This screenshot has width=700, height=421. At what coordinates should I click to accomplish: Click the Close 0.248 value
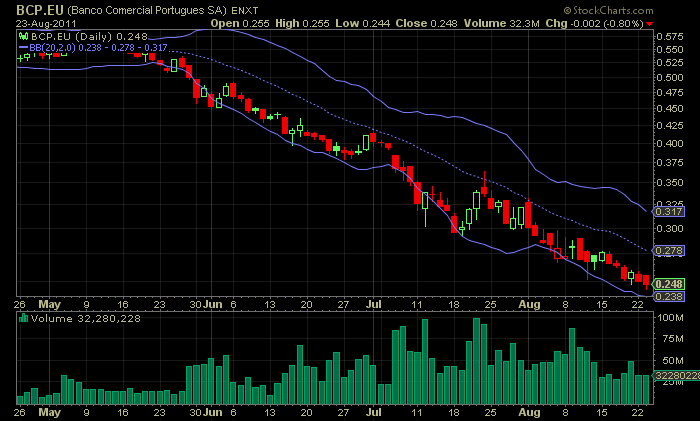426,23
